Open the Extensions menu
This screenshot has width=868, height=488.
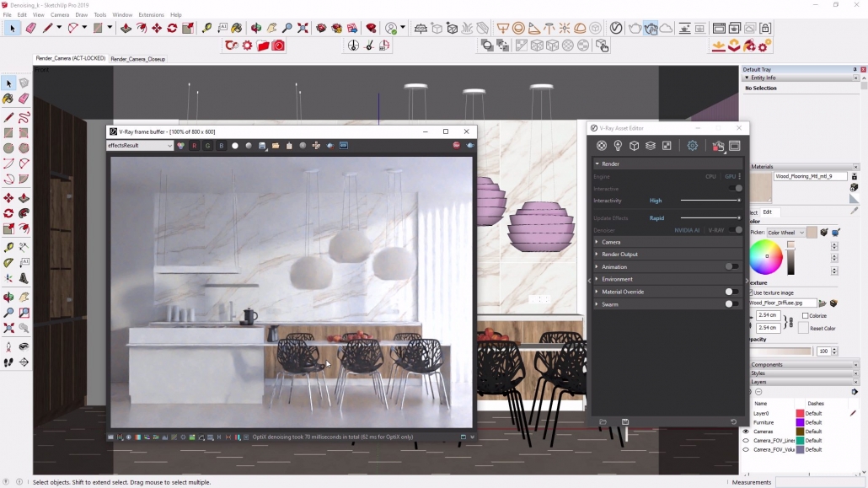[x=149, y=14]
